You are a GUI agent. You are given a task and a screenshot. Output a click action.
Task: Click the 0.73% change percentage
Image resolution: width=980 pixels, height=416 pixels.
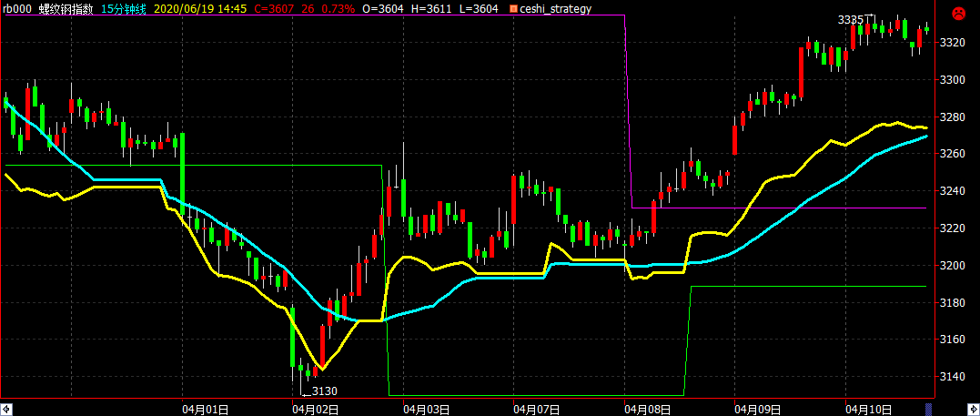(340, 9)
